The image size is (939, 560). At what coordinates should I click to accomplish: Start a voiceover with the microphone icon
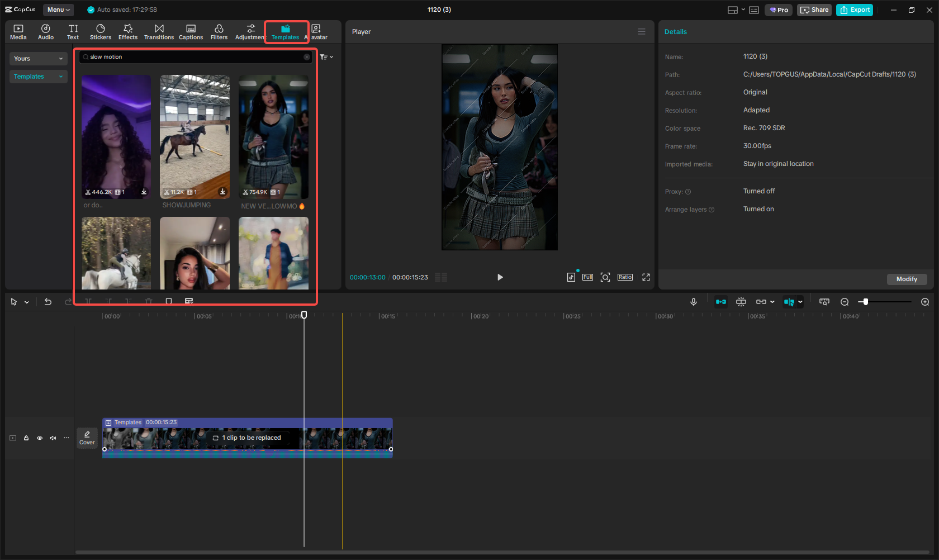(x=693, y=301)
